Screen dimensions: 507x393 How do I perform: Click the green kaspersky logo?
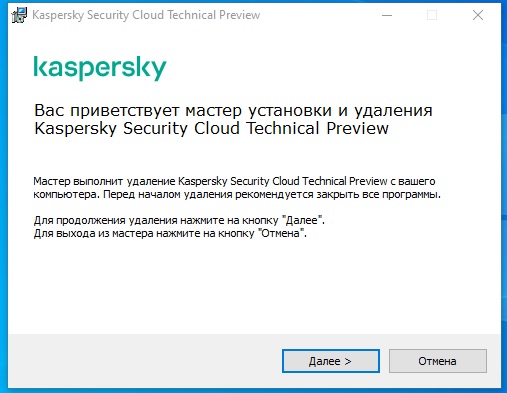100,68
